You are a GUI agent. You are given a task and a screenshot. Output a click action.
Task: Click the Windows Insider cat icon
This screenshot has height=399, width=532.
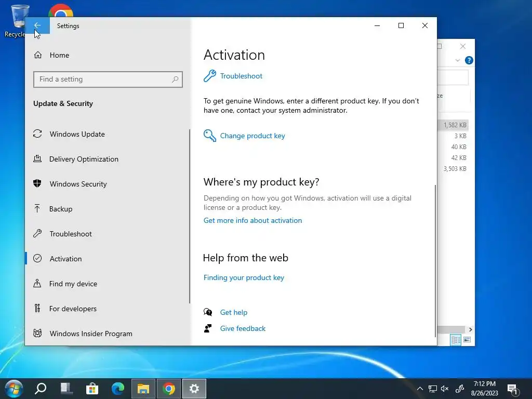point(37,333)
